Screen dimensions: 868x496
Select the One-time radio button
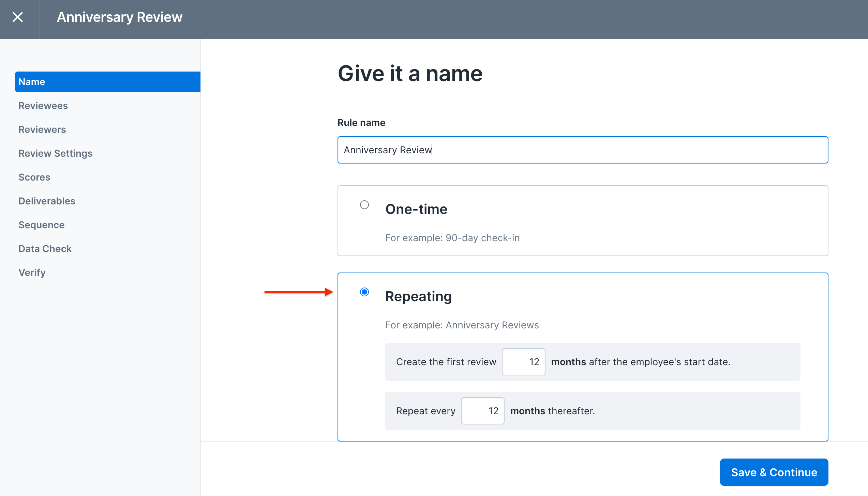pyautogui.click(x=364, y=205)
